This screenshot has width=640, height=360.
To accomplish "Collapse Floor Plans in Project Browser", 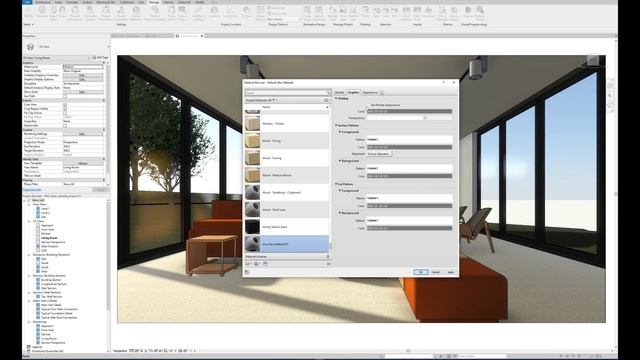I will [29, 204].
